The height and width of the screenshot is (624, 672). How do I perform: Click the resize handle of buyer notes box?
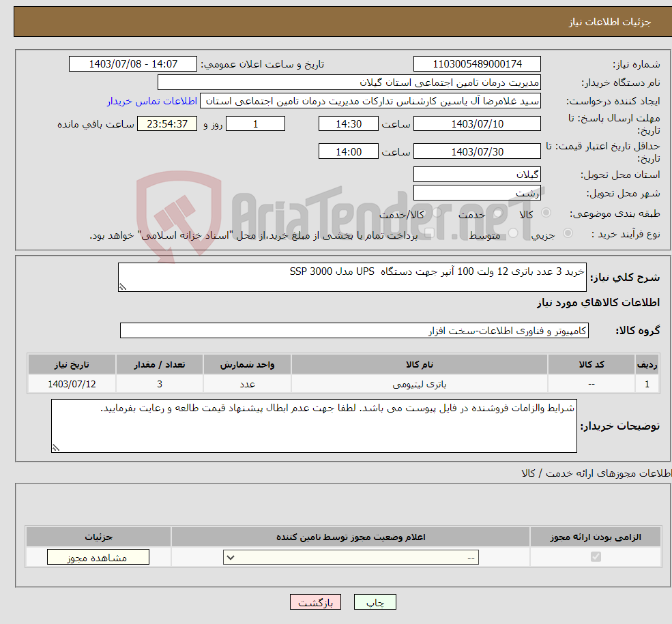pyautogui.click(x=56, y=447)
